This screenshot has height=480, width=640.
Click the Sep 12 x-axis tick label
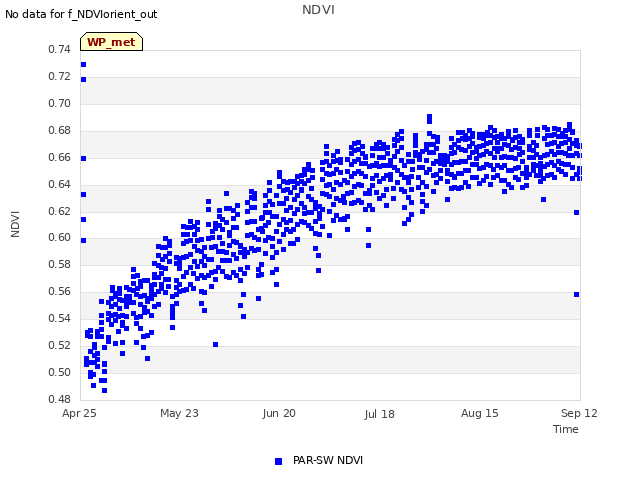[x=579, y=413]
